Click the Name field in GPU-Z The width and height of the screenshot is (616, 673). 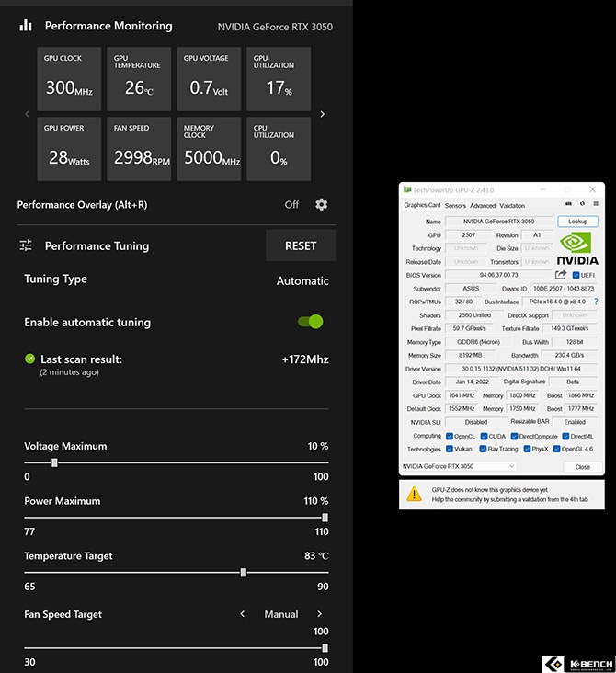(499, 222)
